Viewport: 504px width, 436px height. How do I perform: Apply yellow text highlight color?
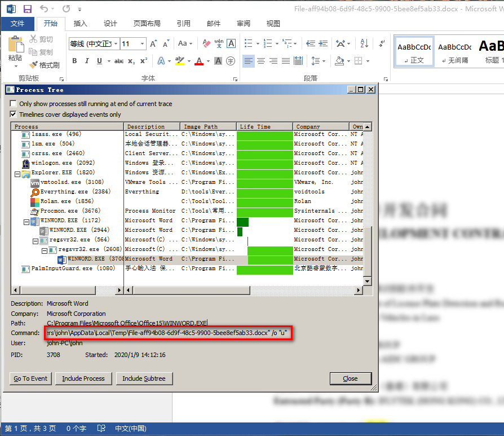pyautogui.click(x=180, y=61)
